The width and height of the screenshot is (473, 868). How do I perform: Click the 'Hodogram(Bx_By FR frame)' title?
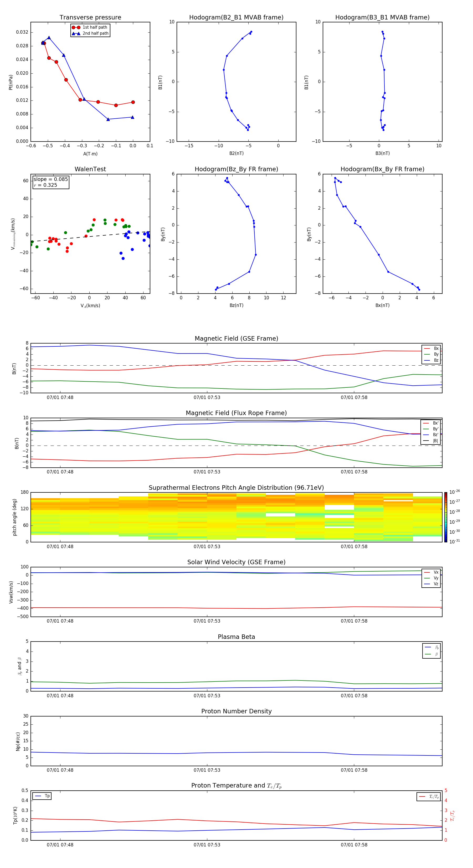pos(382,169)
